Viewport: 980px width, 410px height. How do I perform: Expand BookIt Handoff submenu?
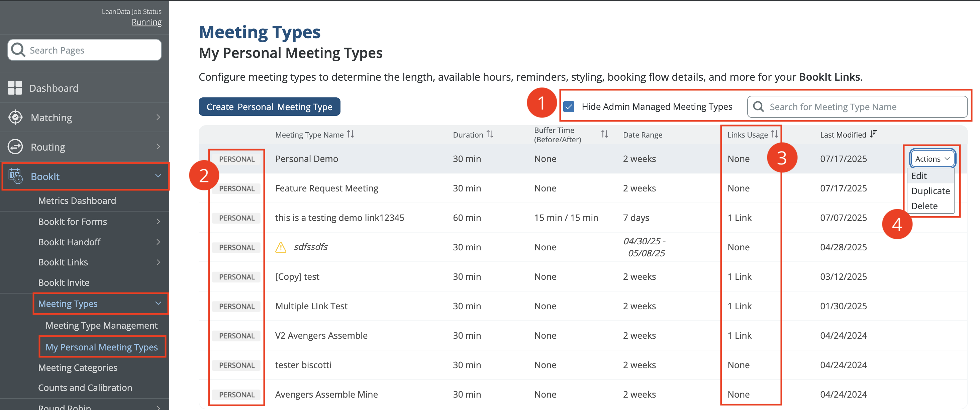click(158, 242)
